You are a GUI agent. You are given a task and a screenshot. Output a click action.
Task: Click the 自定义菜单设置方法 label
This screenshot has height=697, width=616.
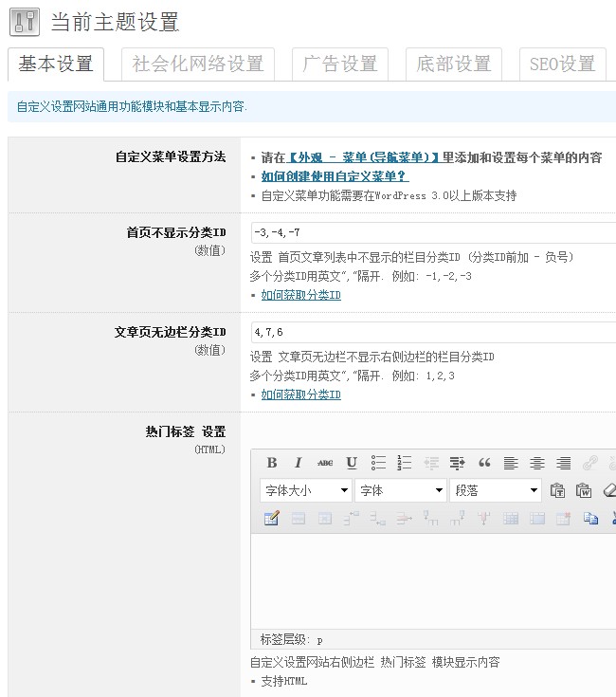pos(171,156)
